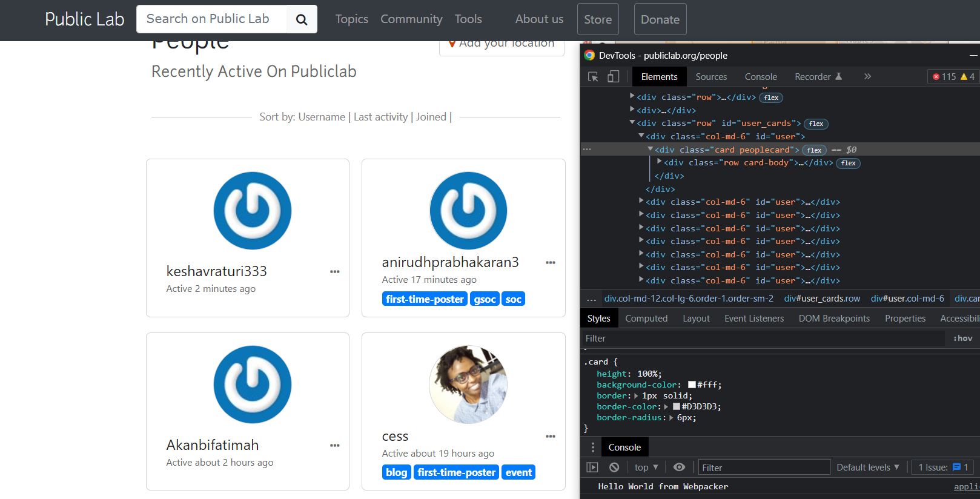Image resolution: width=980 pixels, height=499 pixels.
Task: Click flex badge on user_cards row node
Action: 816,124
